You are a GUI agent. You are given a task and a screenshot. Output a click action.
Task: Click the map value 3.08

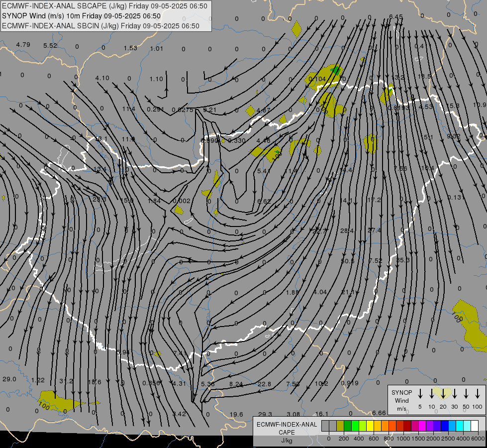click(293, 414)
